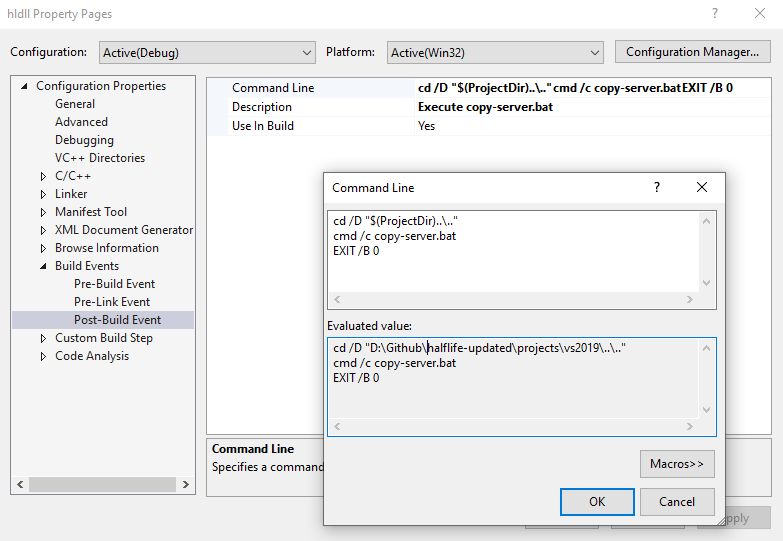
Task: Expand the Linker tree node
Action: click(43, 194)
